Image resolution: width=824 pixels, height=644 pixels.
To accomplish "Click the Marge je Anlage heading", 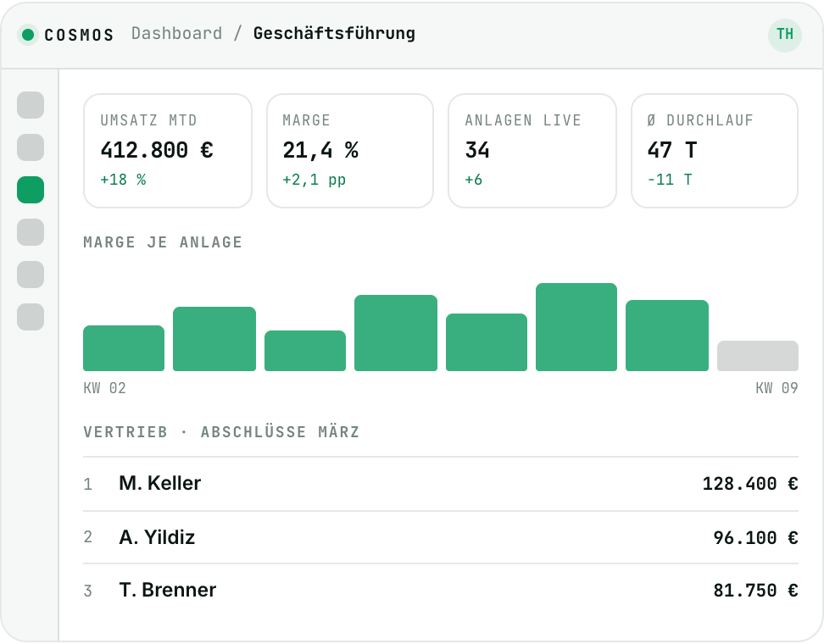I will pyautogui.click(x=163, y=242).
